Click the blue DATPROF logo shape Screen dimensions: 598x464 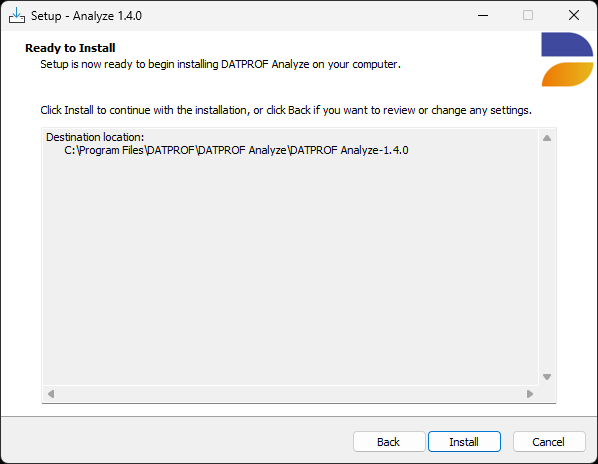[x=567, y=45]
